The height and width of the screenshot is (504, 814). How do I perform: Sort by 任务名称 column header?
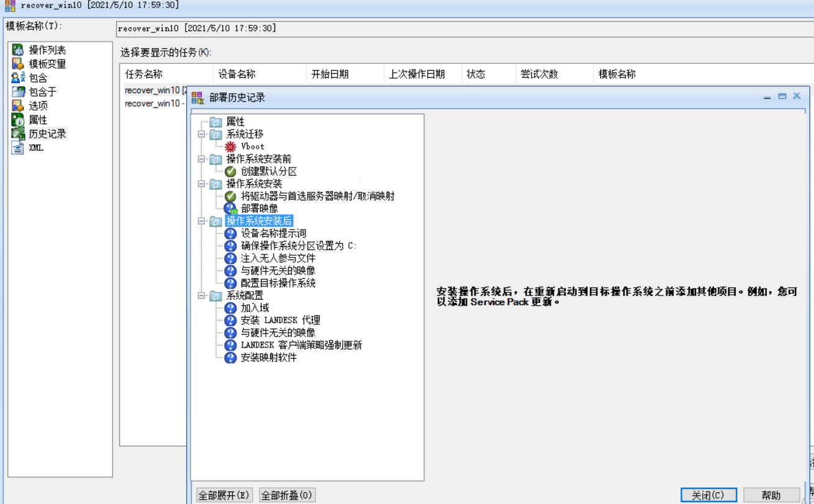pyautogui.click(x=144, y=74)
